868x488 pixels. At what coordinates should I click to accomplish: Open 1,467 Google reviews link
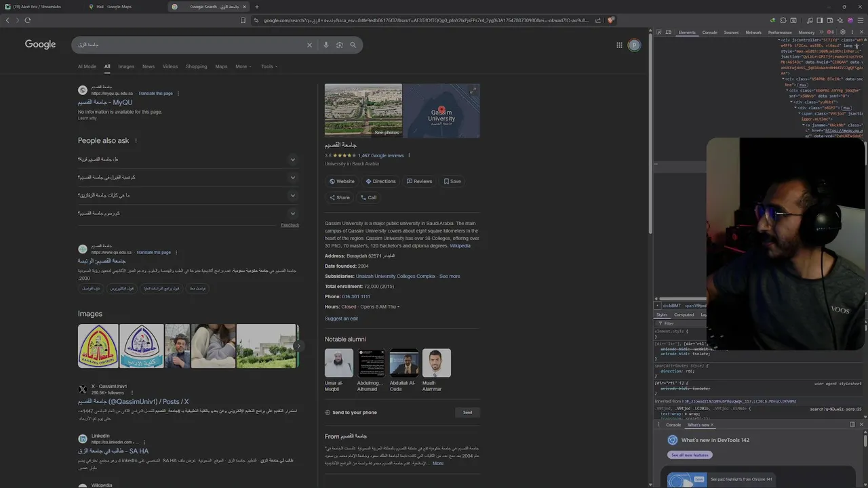380,155
